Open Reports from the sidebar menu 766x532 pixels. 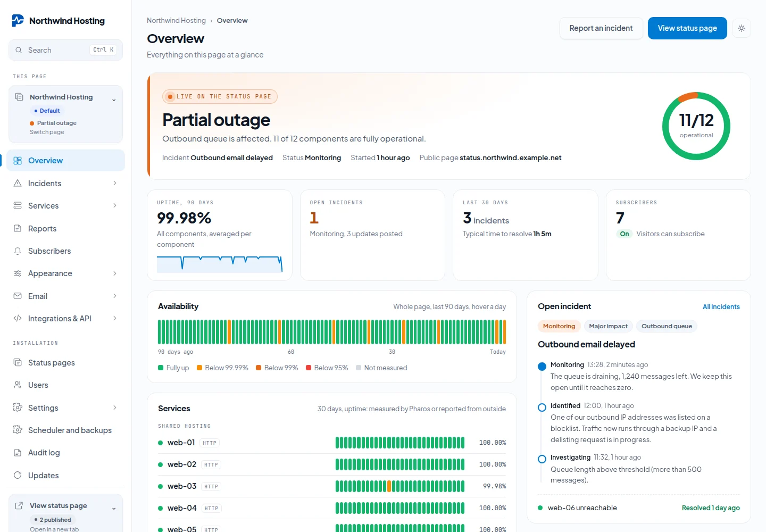[x=66, y=228]
